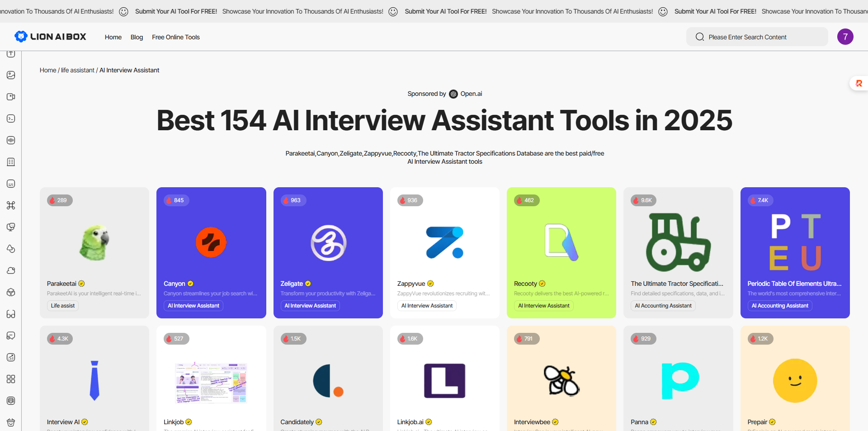Click the command key symbol sidebar icon

tap(11, 205)
